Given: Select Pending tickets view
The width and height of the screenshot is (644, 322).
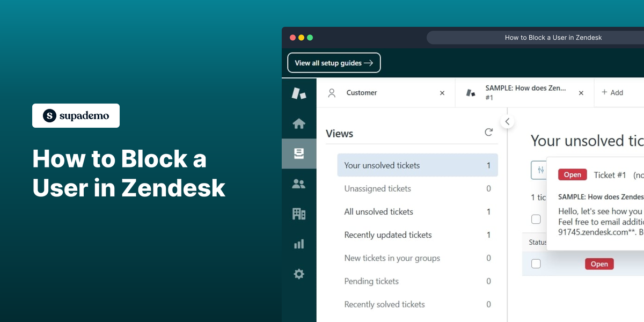Looking at the screenshot, I should click(x=418, y=281).
